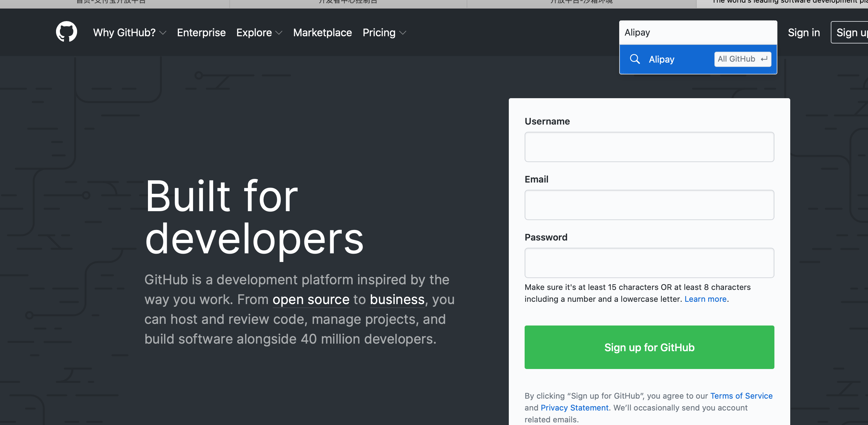Open password Learn more link
The width and height of the screenshot is (868, 425).
point(705,299)
